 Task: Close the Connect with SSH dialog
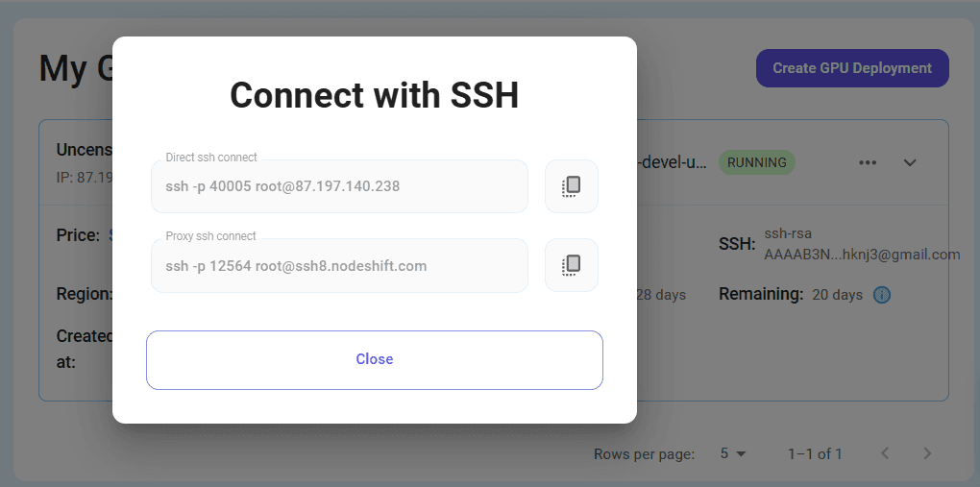click(375, 359)
